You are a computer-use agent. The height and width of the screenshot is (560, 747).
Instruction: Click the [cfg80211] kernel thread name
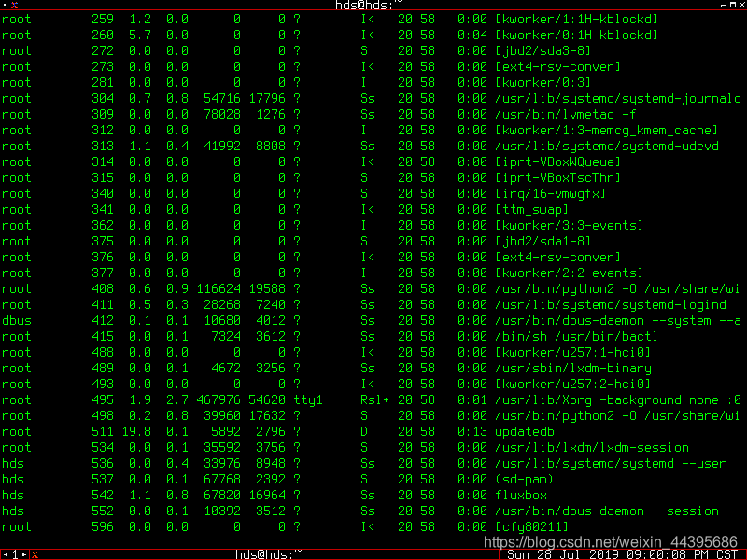pos(531,527)
